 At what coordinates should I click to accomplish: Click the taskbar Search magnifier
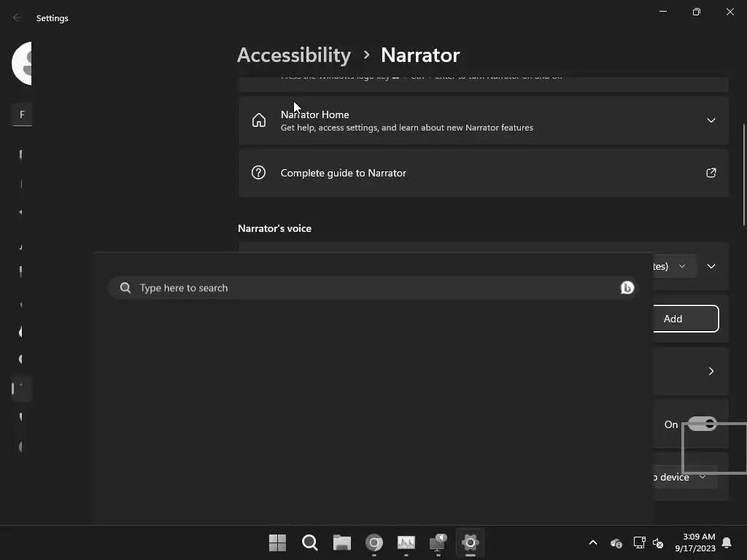tap(309, 542)
